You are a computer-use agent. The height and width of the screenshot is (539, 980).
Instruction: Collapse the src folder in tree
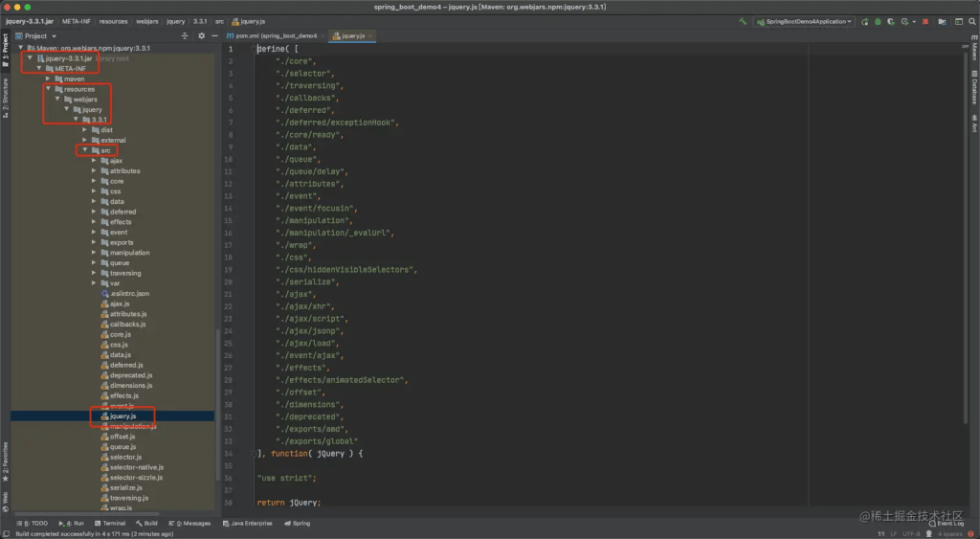click(x=85, y=150)
